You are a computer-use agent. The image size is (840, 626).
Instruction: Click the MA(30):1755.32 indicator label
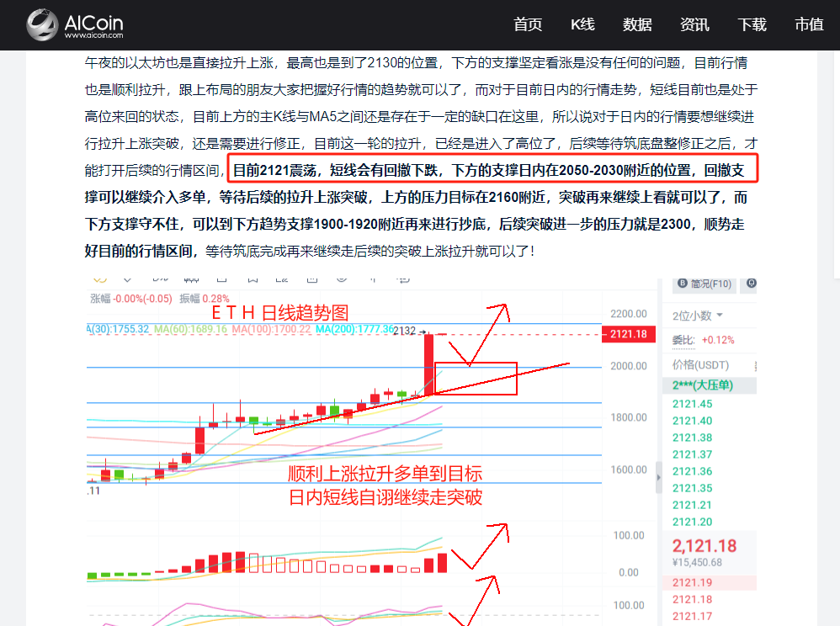tap(118, 329)
